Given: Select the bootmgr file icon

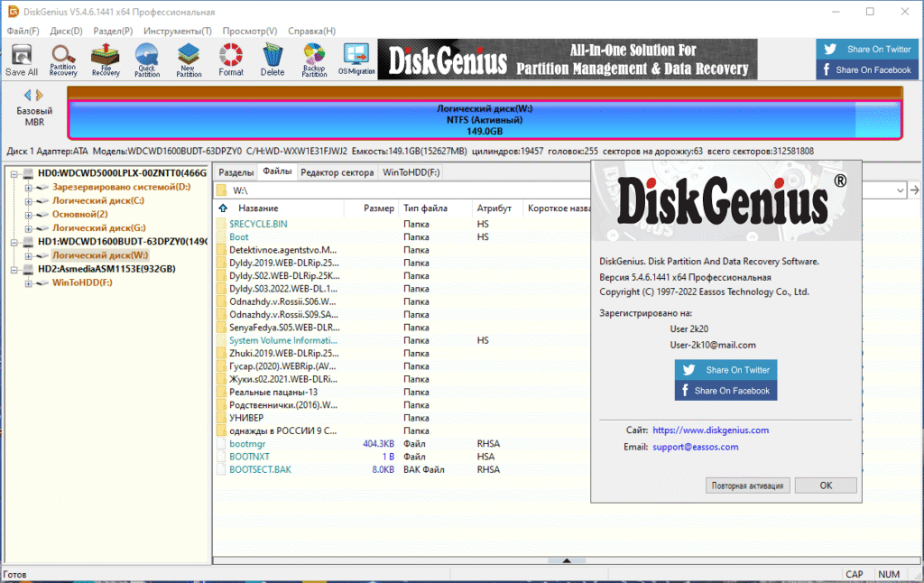Looking at the screenshot, I should 221,444.
